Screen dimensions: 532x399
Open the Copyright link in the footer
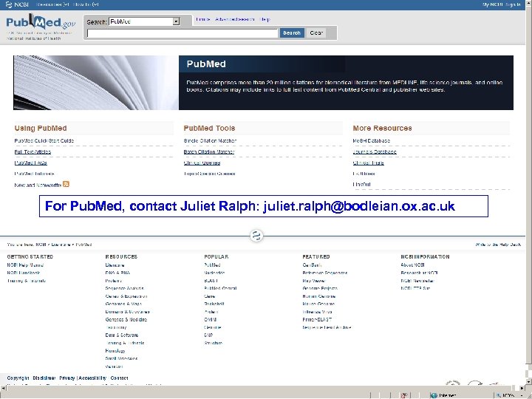click(x=18, y=378)
